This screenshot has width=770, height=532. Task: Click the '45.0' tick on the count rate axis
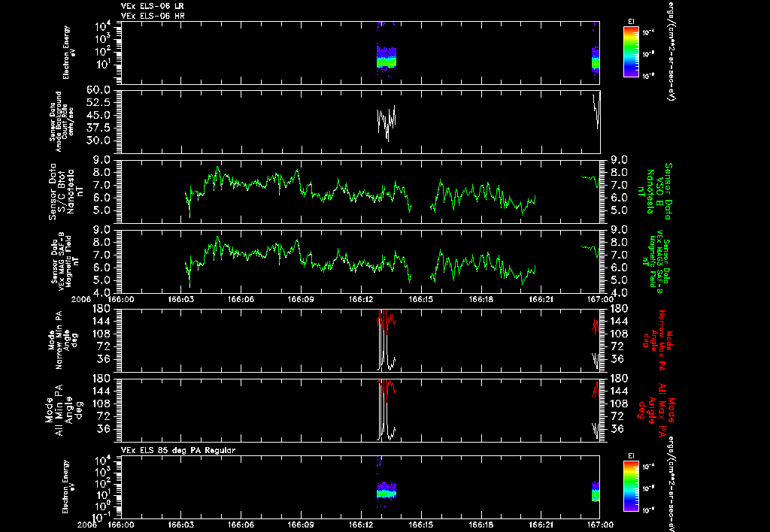coord(98,115)
